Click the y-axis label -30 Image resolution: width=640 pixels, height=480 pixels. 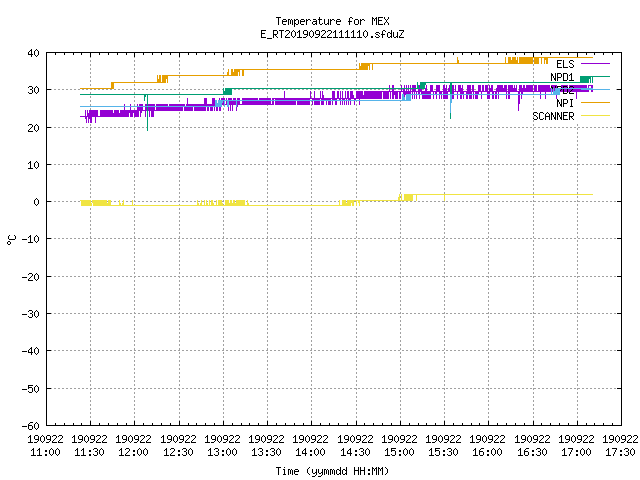31,314
